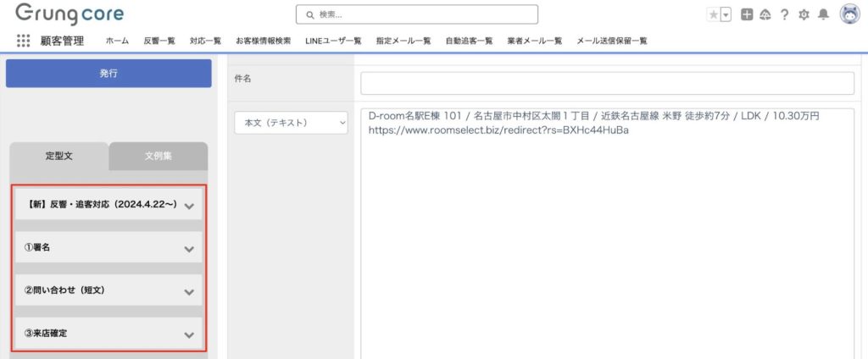Open the 本文（テキスト） format dropdown
Image resolution: width=868 pixels, height=359 pixels.
(292, 123)
